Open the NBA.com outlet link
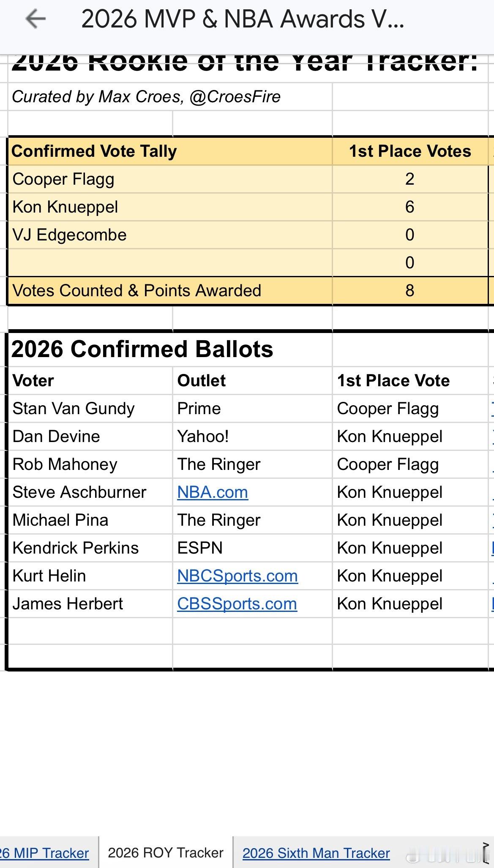494x868 pixels. pyautogui.click(x=213, y=492)
